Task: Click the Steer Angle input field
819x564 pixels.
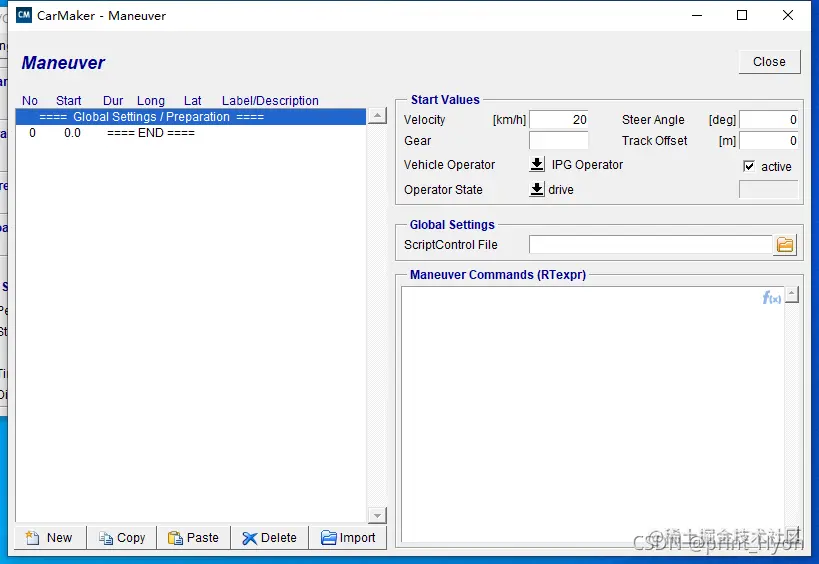Action: click(x=769, y=120)
